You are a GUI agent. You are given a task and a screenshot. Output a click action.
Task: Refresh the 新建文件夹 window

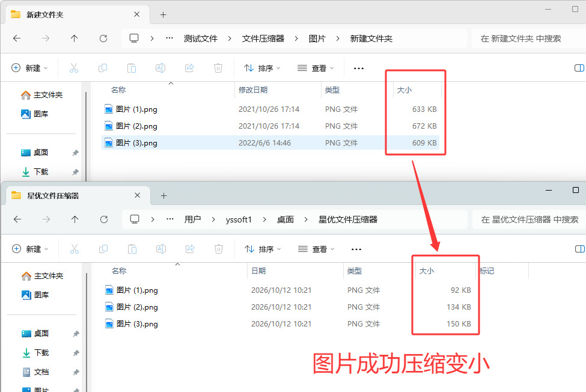coord(103,38)
